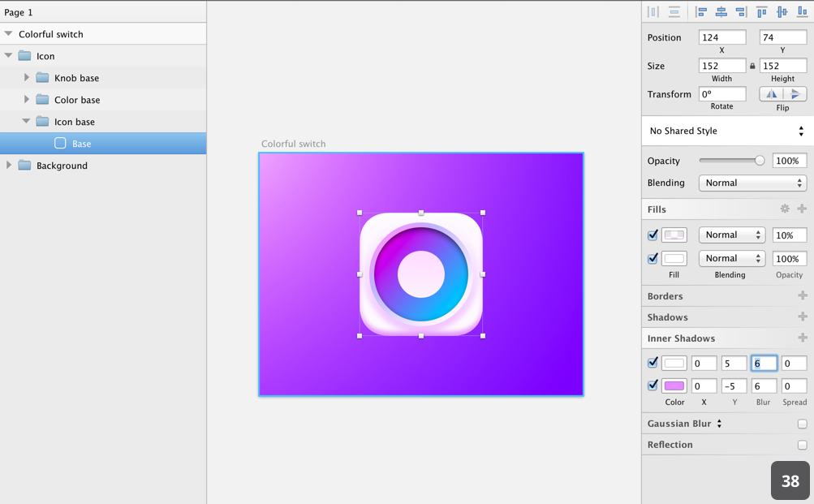Open the layer Blending mode dropdown

752,183
